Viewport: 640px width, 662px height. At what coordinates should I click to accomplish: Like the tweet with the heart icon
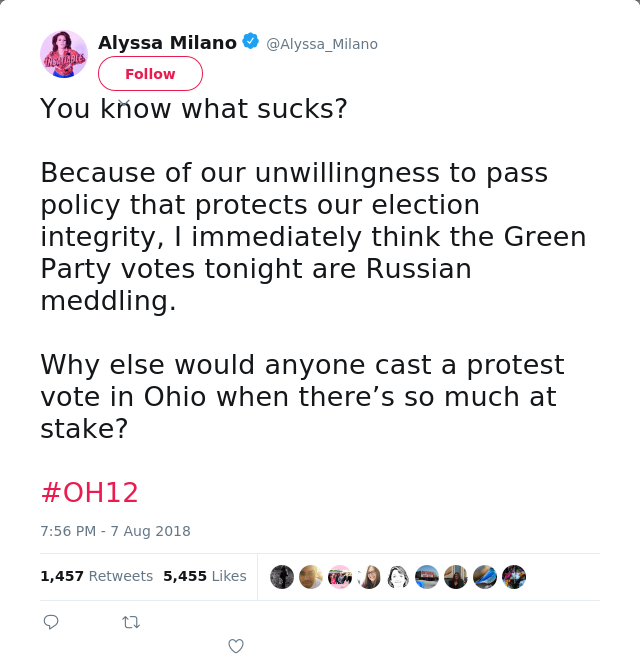[236, 645]
